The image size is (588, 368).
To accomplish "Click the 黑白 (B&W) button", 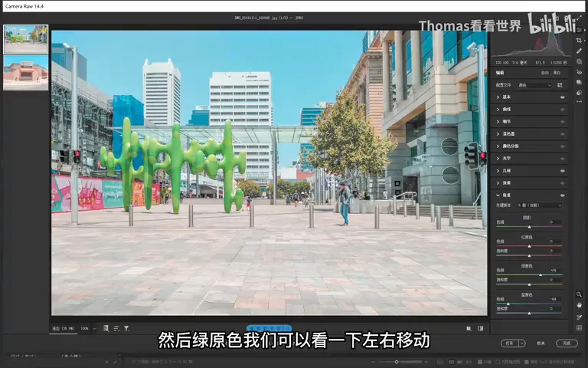I will click(x=557, y=73).
